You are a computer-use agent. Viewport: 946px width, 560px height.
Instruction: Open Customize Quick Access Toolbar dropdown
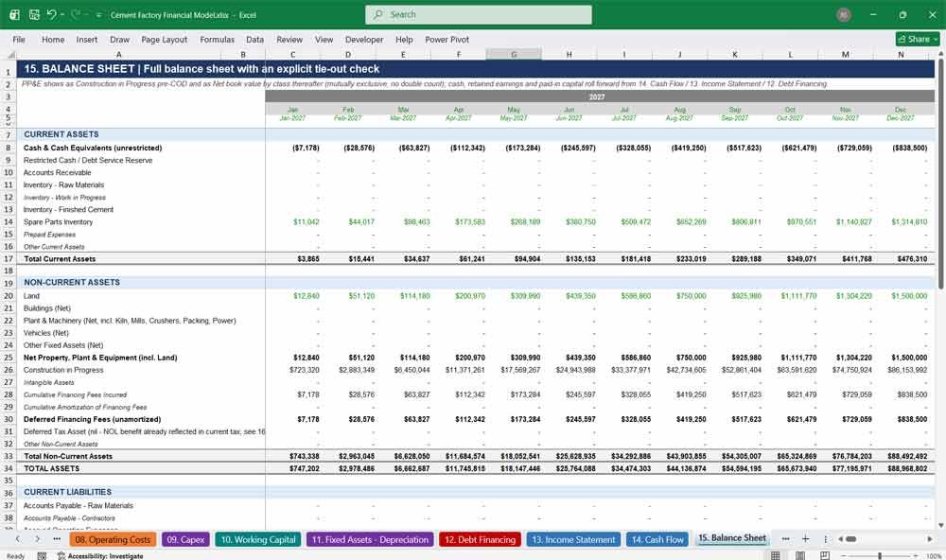coord(98,15)
